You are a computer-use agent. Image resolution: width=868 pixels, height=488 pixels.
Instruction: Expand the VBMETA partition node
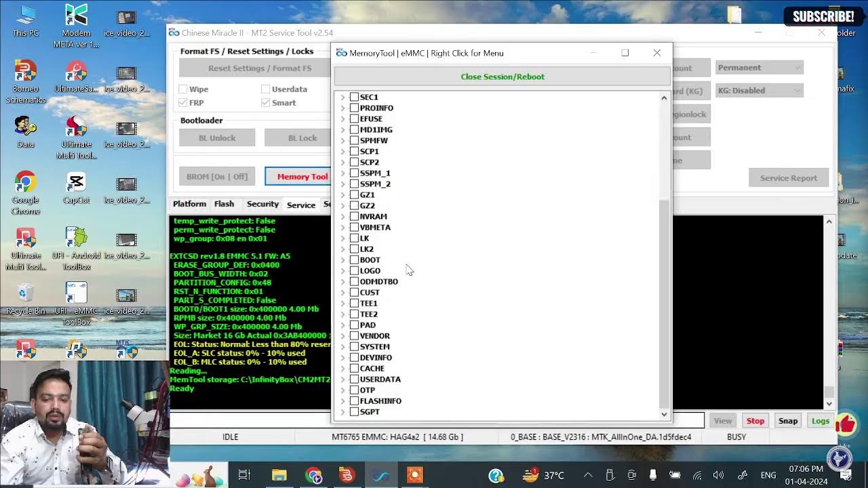(342, 227)
